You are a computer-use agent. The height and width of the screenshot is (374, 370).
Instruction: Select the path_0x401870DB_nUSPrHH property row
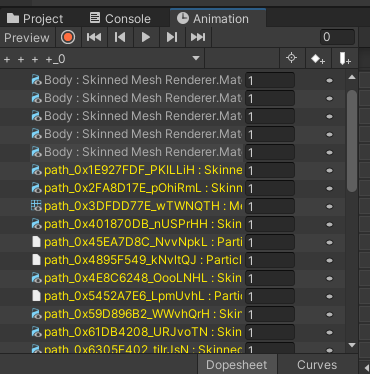pyautogui.click(x=172, y=224)
